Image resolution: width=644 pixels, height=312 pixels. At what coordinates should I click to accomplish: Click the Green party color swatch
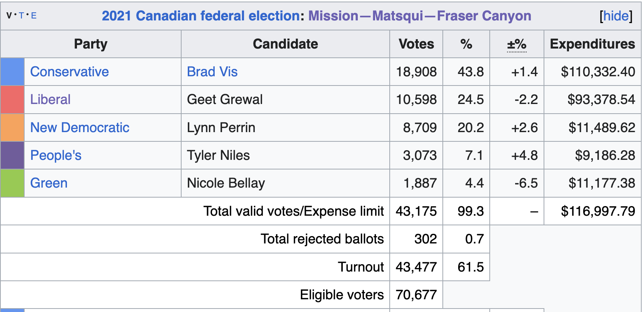12,183
